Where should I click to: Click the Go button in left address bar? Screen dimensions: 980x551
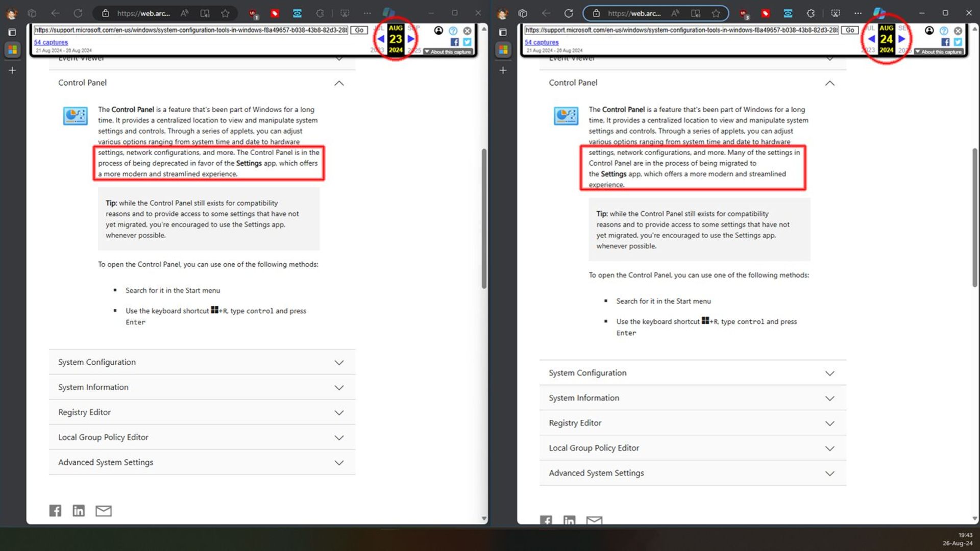(359, 30)
